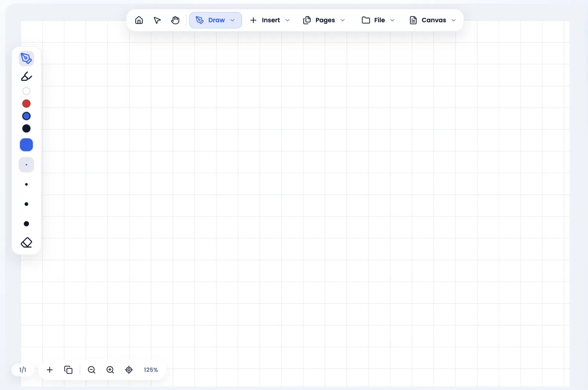Add a new page with plus icon
Screen dimensions: 588x390
[x=50, y=370]
